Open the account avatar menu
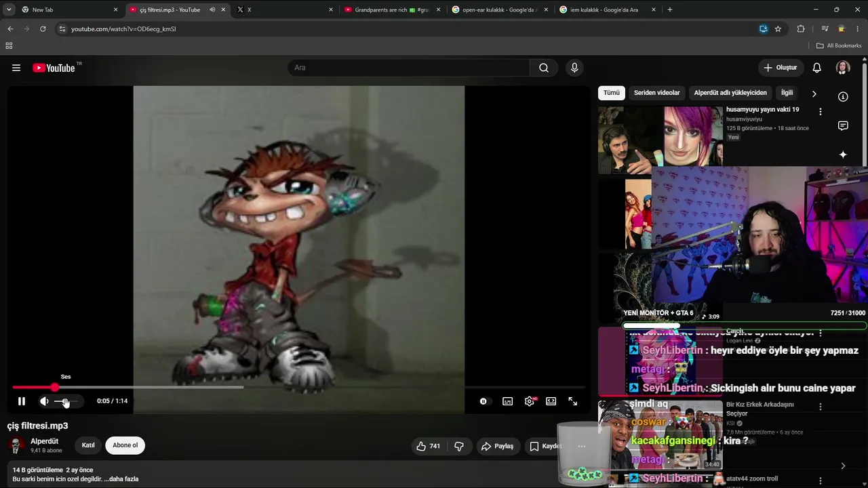Screen dimensions: 868x488 (843, 68)
